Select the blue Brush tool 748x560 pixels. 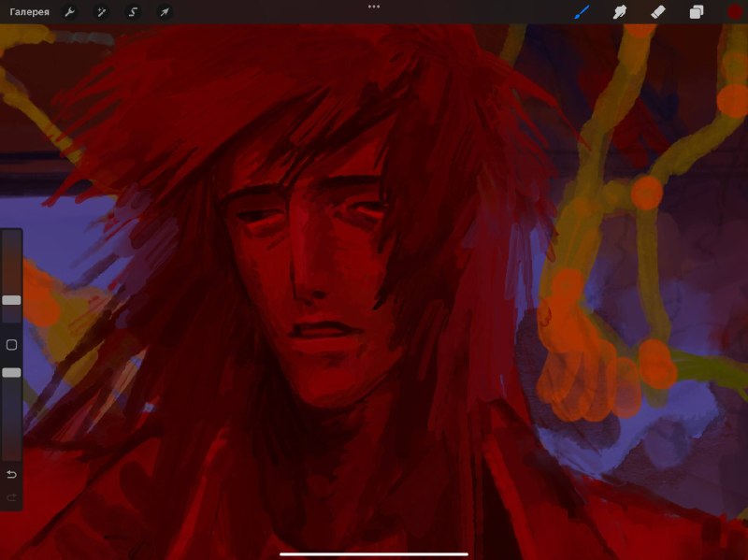(582, 12)
